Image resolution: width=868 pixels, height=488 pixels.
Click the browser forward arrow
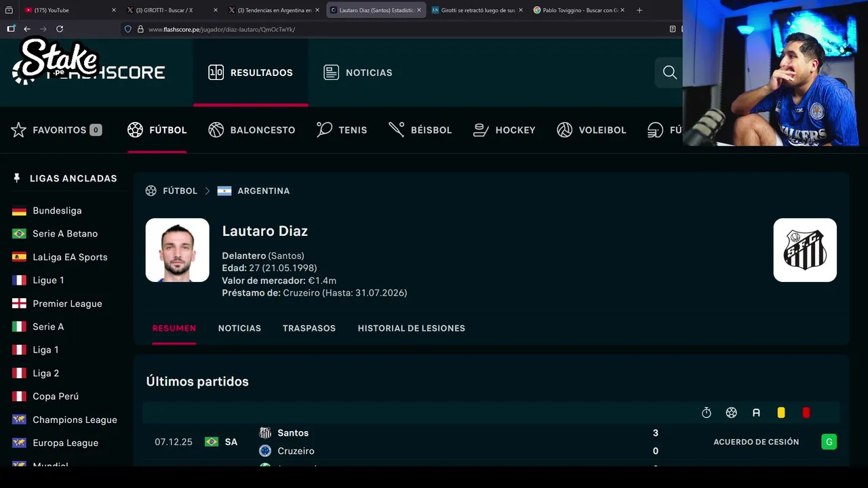[x=43, y=29]
